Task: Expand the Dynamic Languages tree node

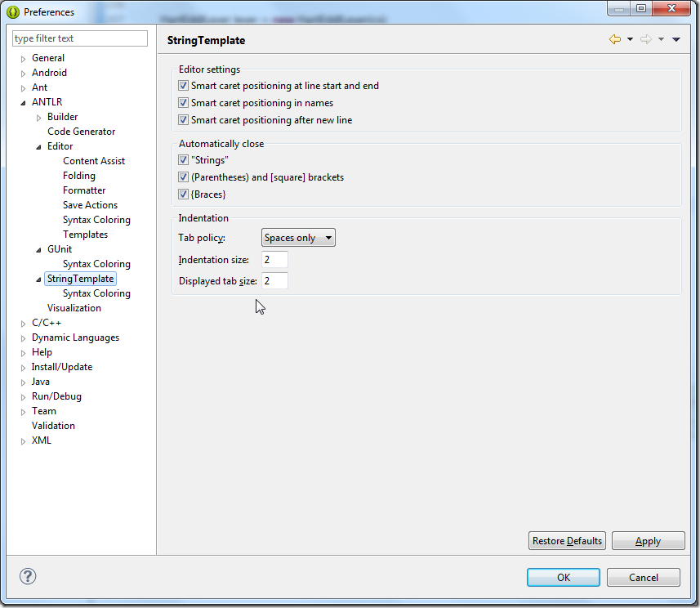Action: 23,338
